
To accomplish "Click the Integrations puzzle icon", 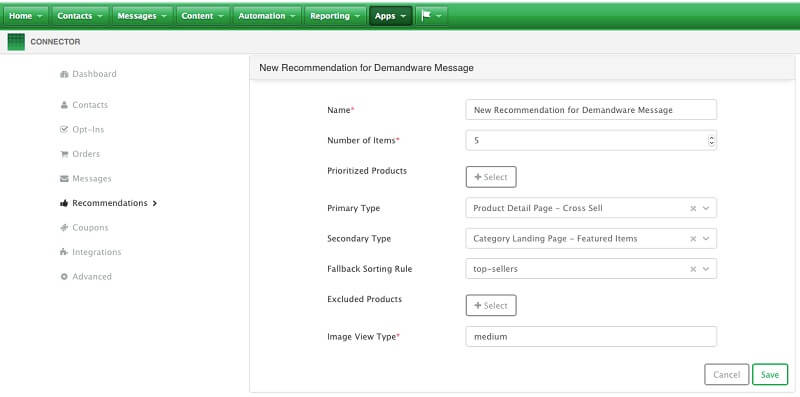I will point(64,252).
